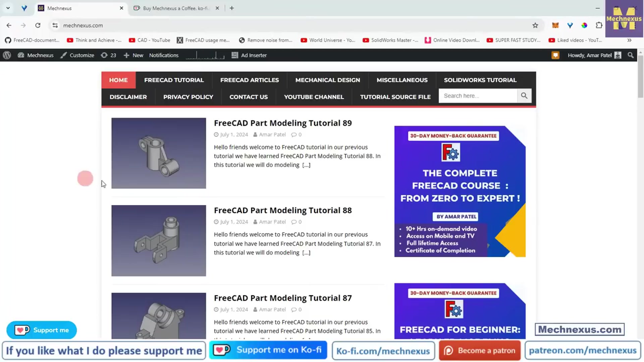This screenshot has height=362, width=644.
Task: Open Notifications in the admin bar
Action: 164,55
